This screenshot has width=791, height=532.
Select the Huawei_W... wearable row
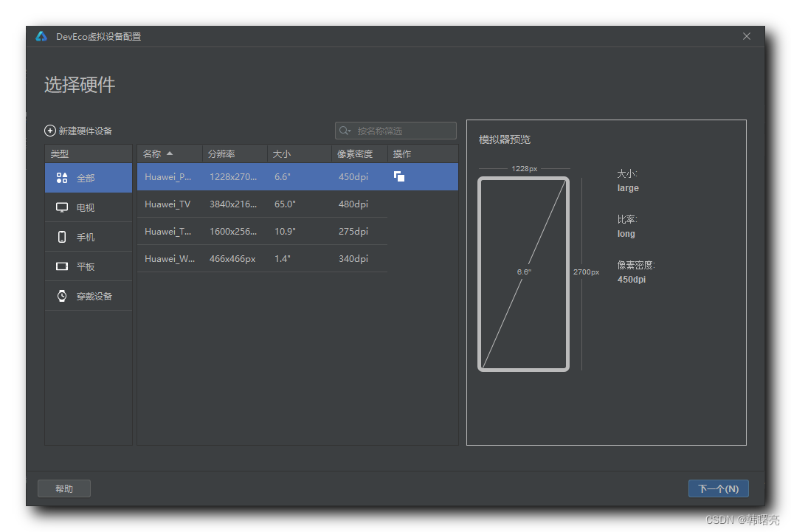[x=263, y=258]
